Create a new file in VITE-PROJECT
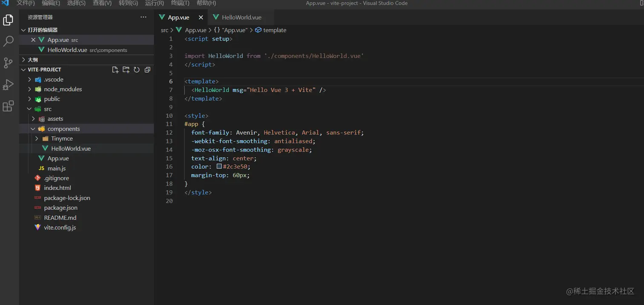The width and height of the screenshot is (644, 305). point(115,70)
